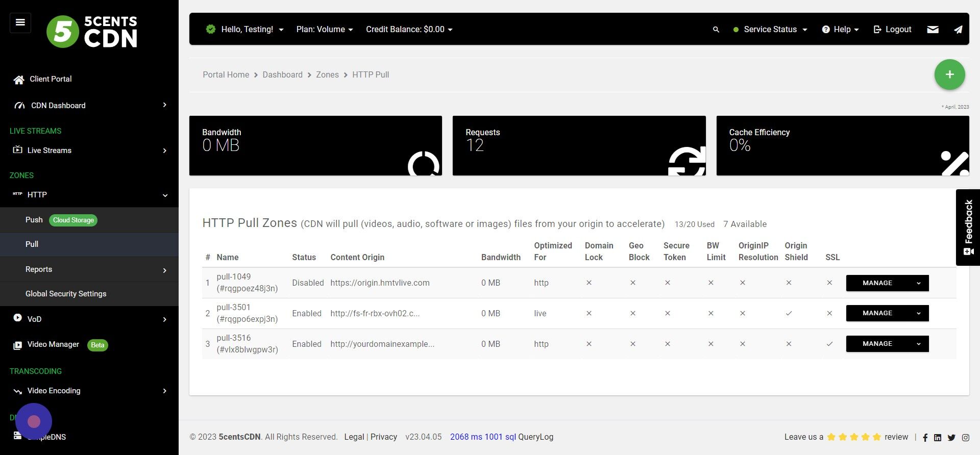Click the SSL checkmark for pull-3516
The height and width of the screenshot is (455, 980).
coord(829,344)
